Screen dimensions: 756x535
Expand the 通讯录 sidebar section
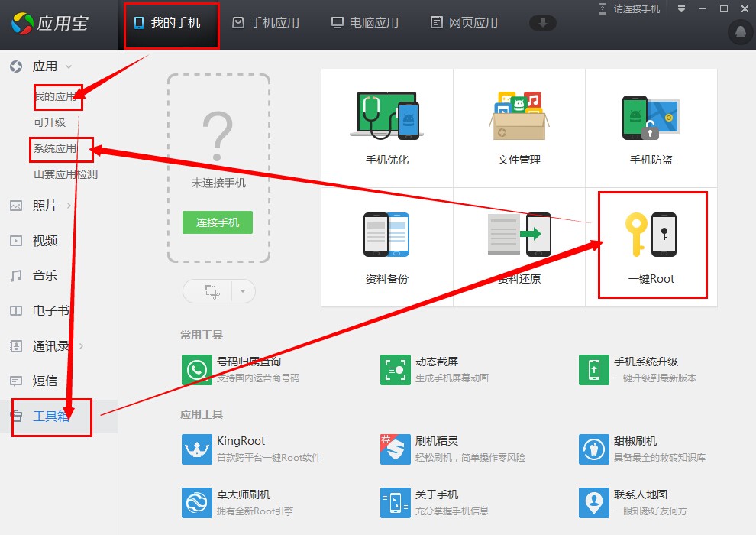coord(81,346)
